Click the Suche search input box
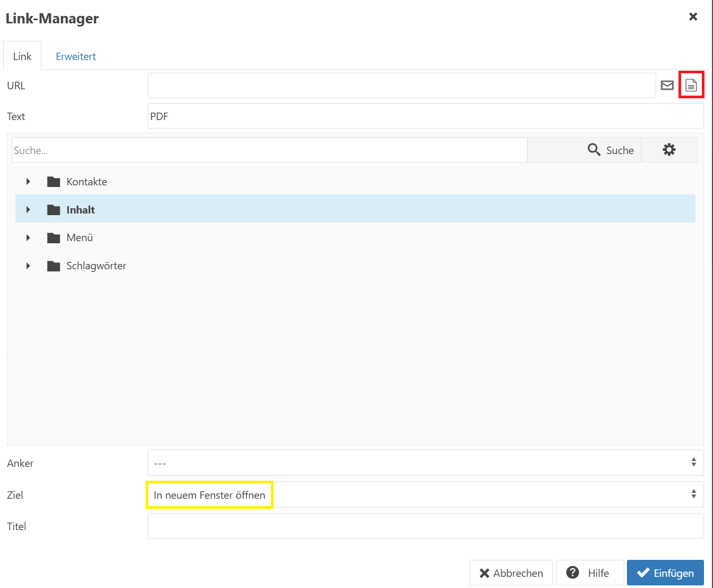 pos(266,150)
